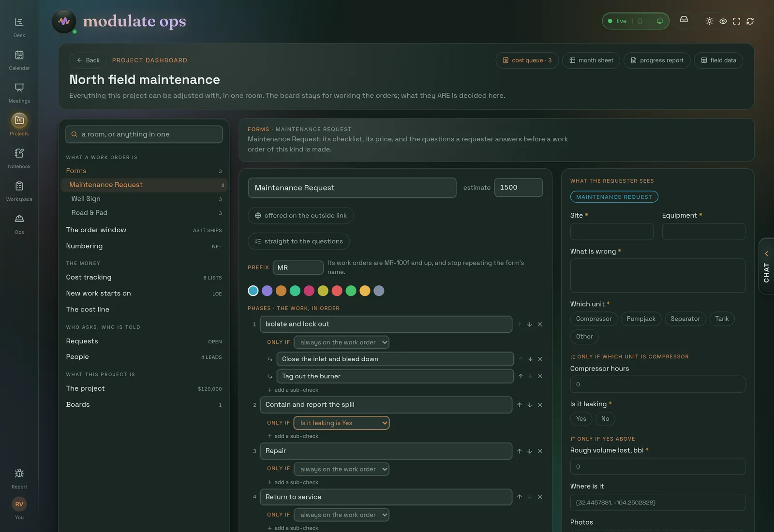Click the fullscreen icon in header

coord(737,21)
